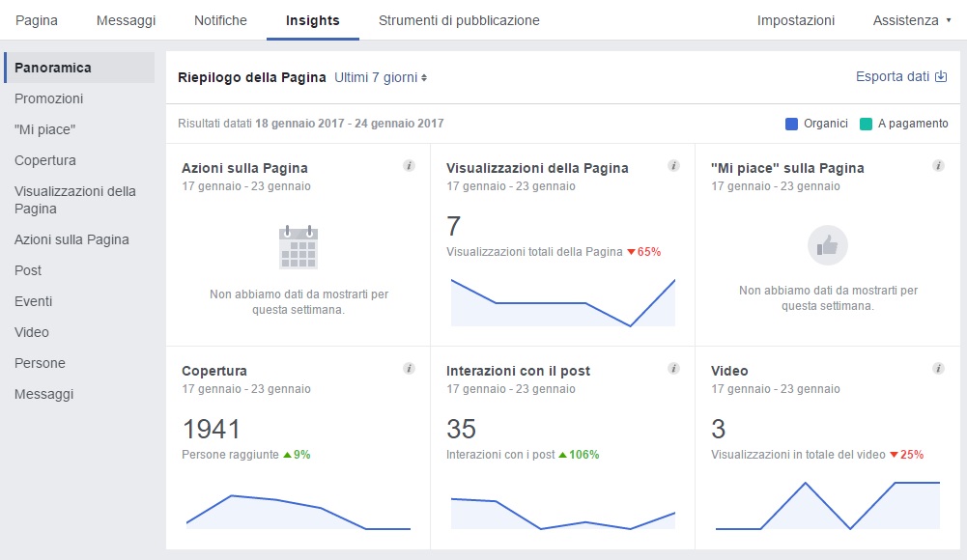Click the thumbs-up icon in "Mi piace" card
The width and height of the screenshot is (967, 560).
point(828,245)
